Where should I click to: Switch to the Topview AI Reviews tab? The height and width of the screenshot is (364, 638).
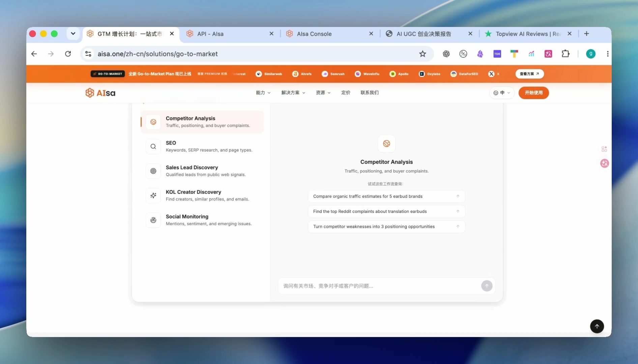[x=528, y=34]
